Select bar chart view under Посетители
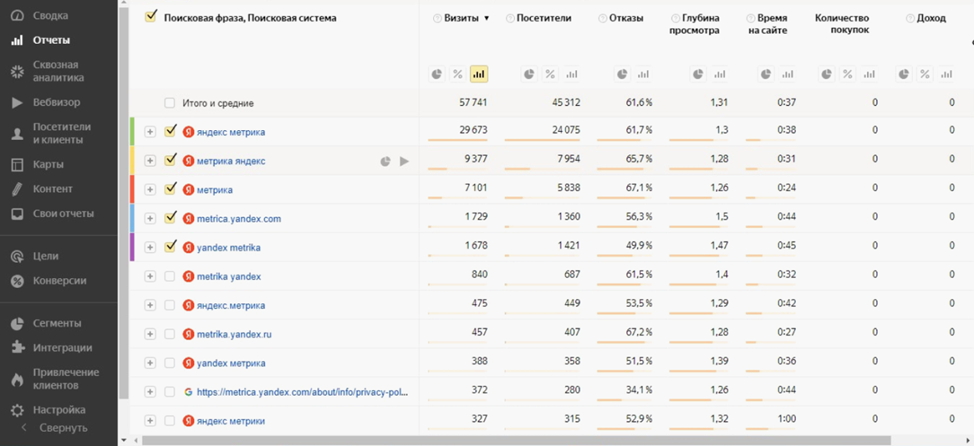This screenshot has height=446, width=974. pyautogui.click(x=571, y=75)
